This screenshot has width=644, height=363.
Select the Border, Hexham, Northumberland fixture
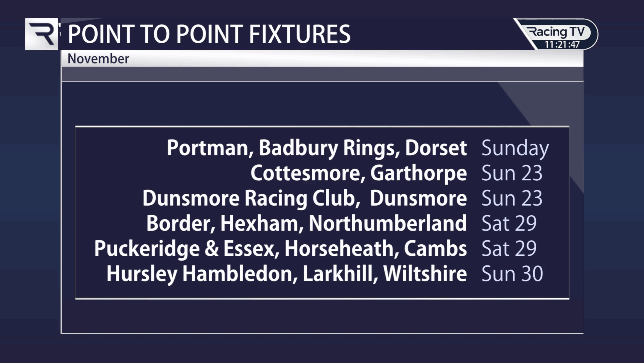click(x=306, y=223)
